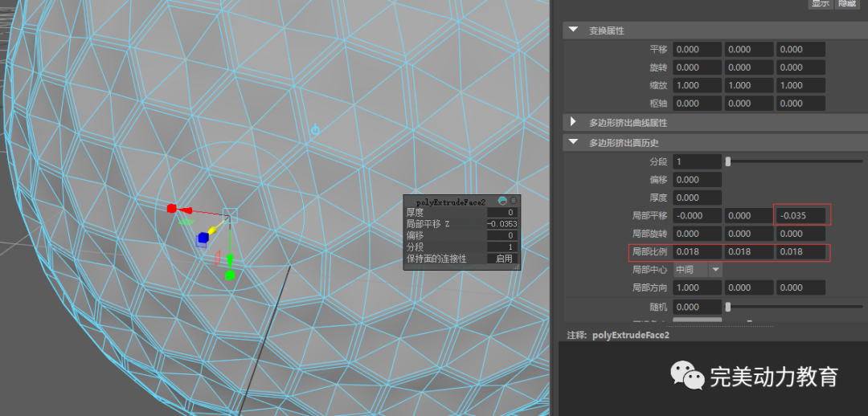Image resolution: width=868 pixels, height=416 pixels.
Task: Toggle 保持面的连接性 启用 setting
Action: pos(502,259)
